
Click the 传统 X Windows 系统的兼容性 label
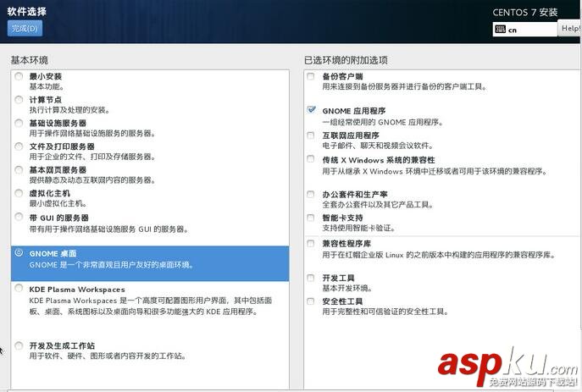pos(379,160)
